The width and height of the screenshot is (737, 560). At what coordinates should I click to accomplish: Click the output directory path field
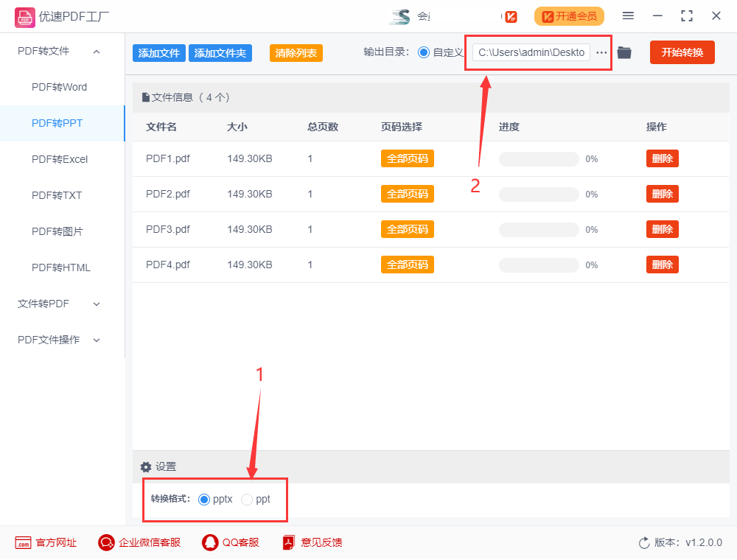pyautogui.click(x=531, y=52)
